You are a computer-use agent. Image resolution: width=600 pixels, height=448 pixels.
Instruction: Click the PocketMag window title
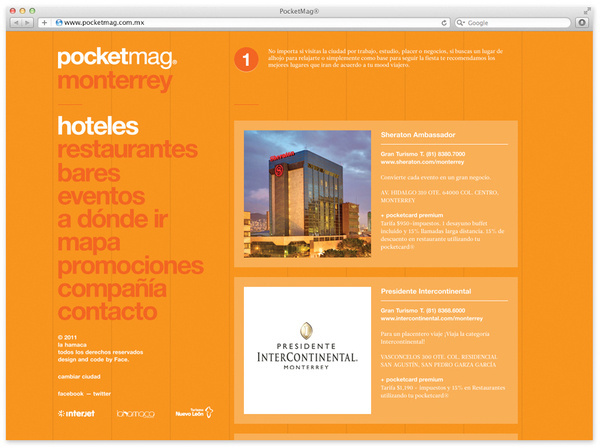[299, 11]
